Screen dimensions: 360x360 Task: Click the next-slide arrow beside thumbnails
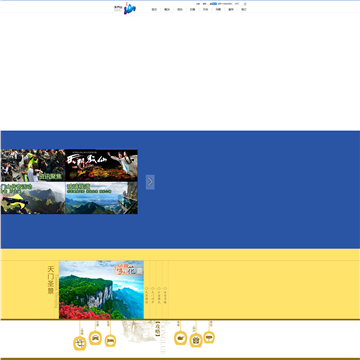pyautogui.click(x=150, y=182)
